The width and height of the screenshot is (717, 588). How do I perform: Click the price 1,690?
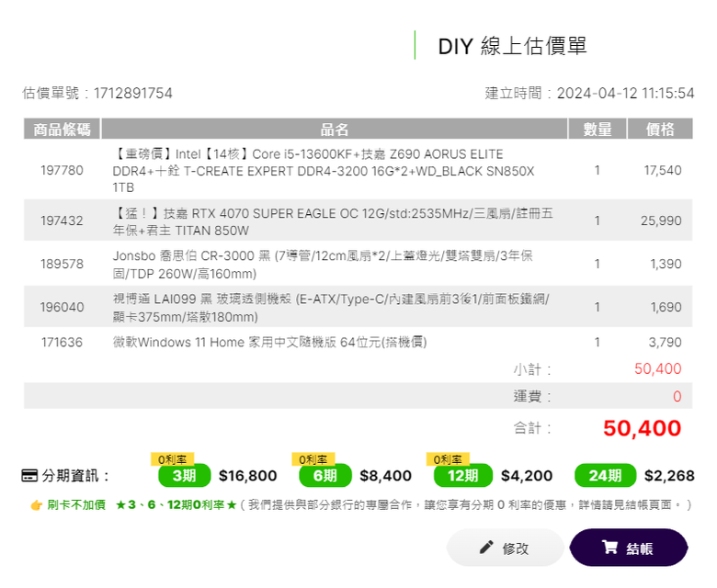[666, 307]
